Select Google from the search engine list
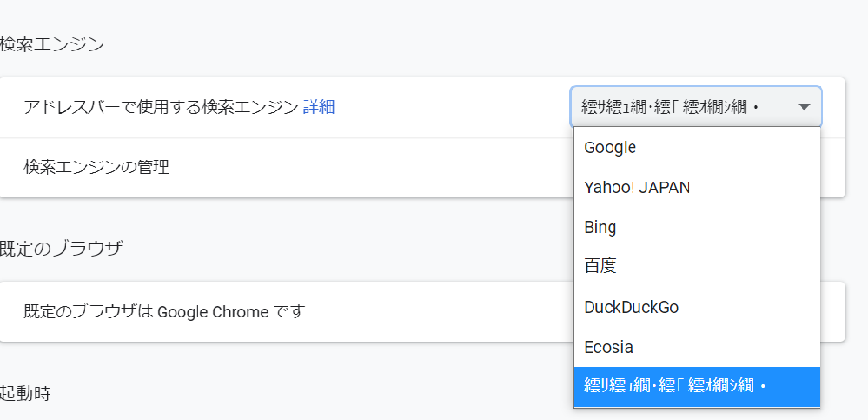This screenshot has width=868, height=420. [x=697, y=147]
